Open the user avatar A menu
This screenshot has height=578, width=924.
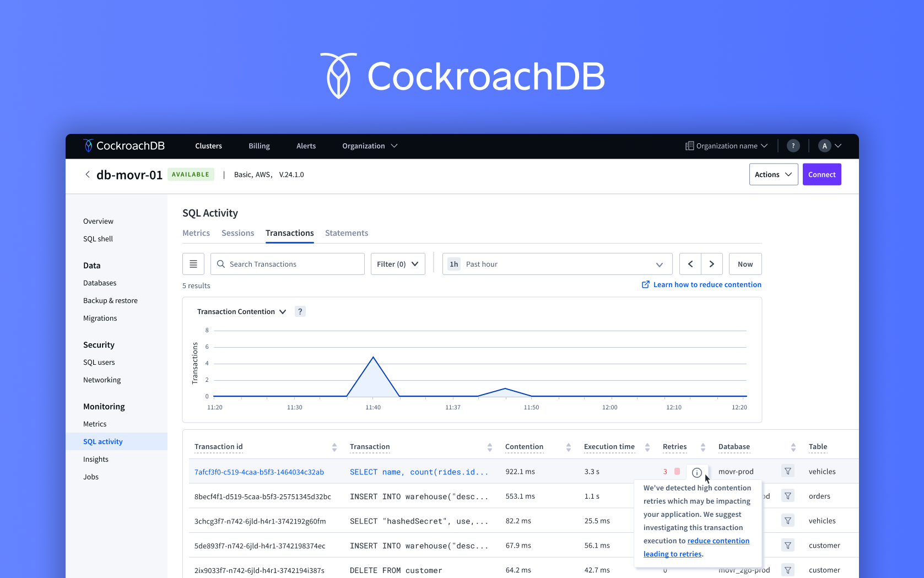point(830,146)
